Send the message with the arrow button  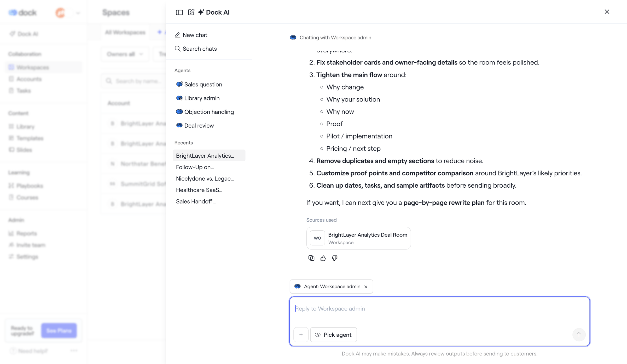pos(579,335)
